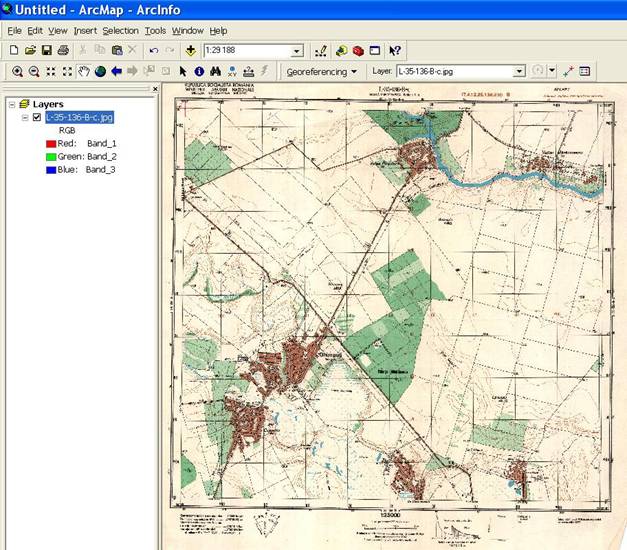Select the Zoom Out tool
Viewport: 627px width, 550px height.
click(33, 72)
